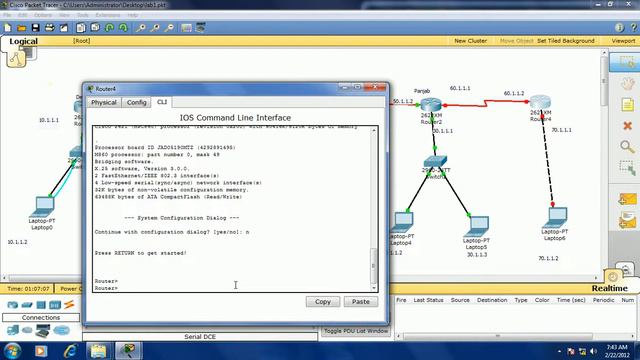Open the File menu
Screen dimensions: 640x360
[7, 15]
